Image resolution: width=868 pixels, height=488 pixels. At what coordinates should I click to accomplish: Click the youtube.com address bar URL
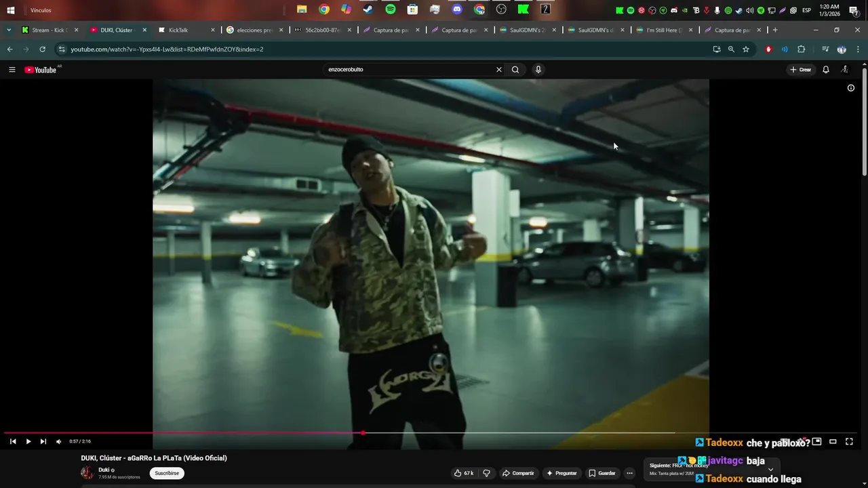[x=167, y=49]
